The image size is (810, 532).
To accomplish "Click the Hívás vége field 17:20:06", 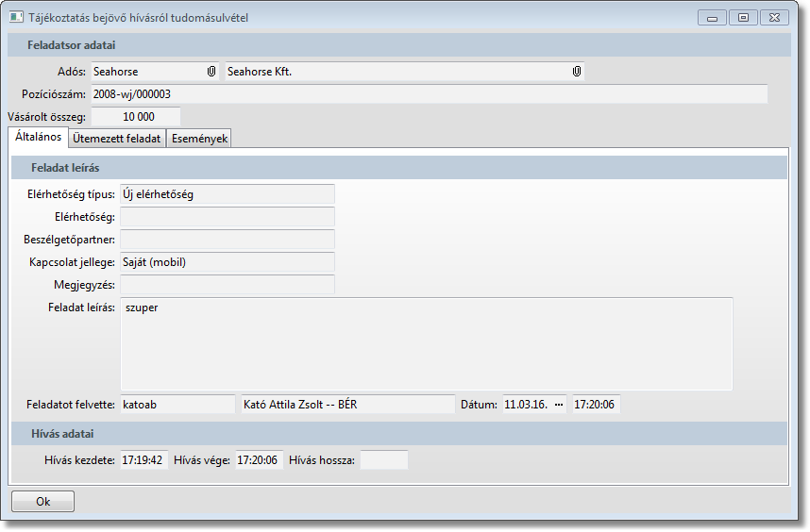I will point(260,460).
